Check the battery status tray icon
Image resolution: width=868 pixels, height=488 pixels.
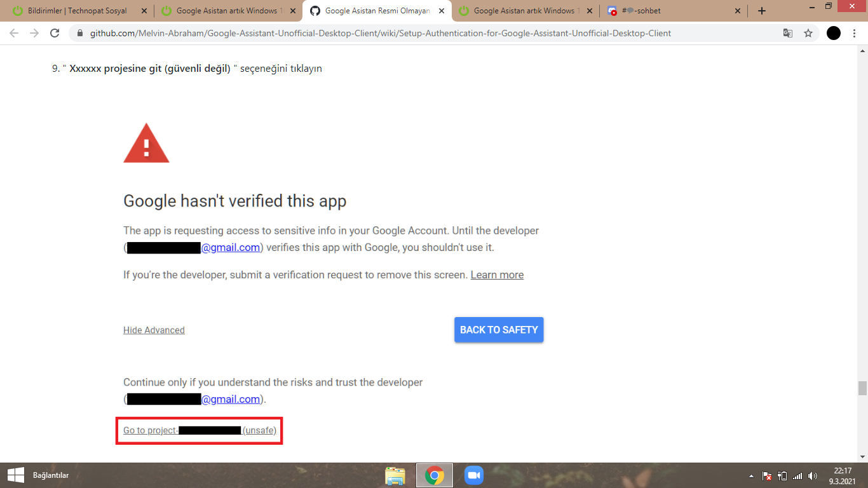click(782, 476)
